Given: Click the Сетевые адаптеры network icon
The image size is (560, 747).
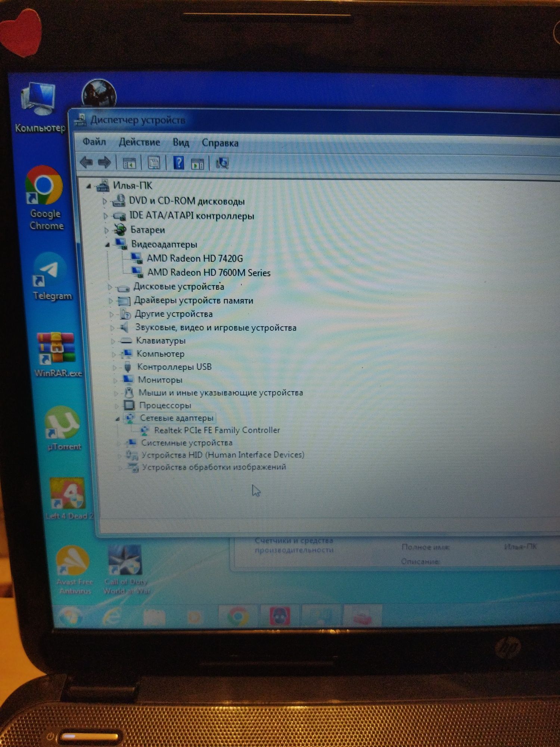Looking at the screenshot, I should [x=130, y=418].
